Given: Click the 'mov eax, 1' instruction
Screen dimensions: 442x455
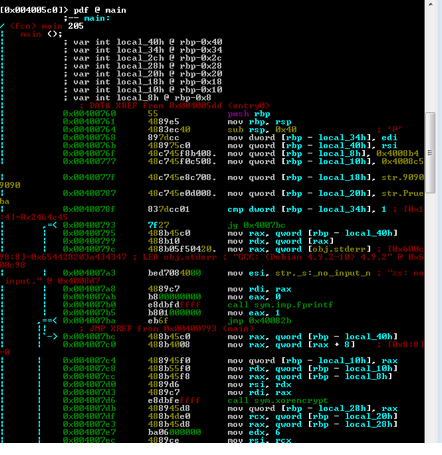Looking at the screenshot, I should tap(254, 313).
